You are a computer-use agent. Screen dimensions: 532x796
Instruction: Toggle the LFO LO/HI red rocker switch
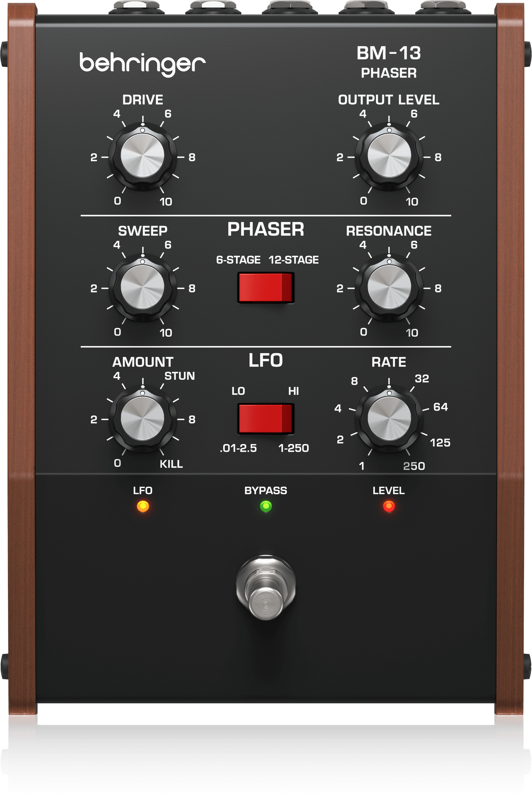pos(266,418)
